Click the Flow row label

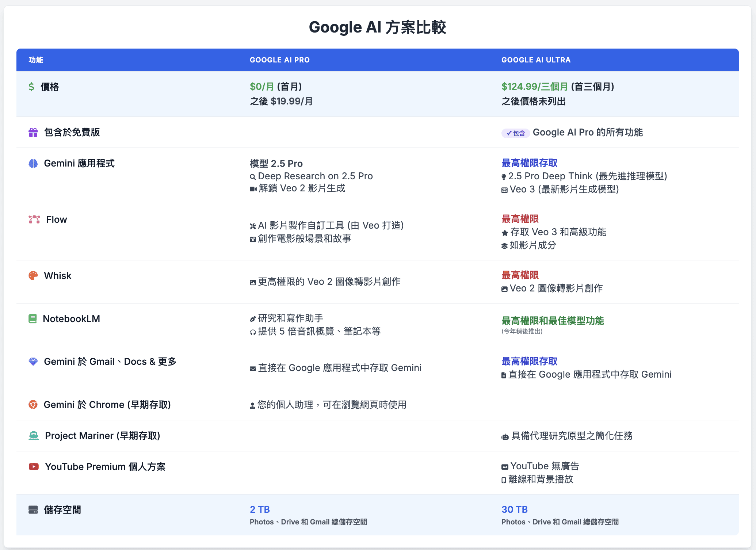click(x=57, y=219)
